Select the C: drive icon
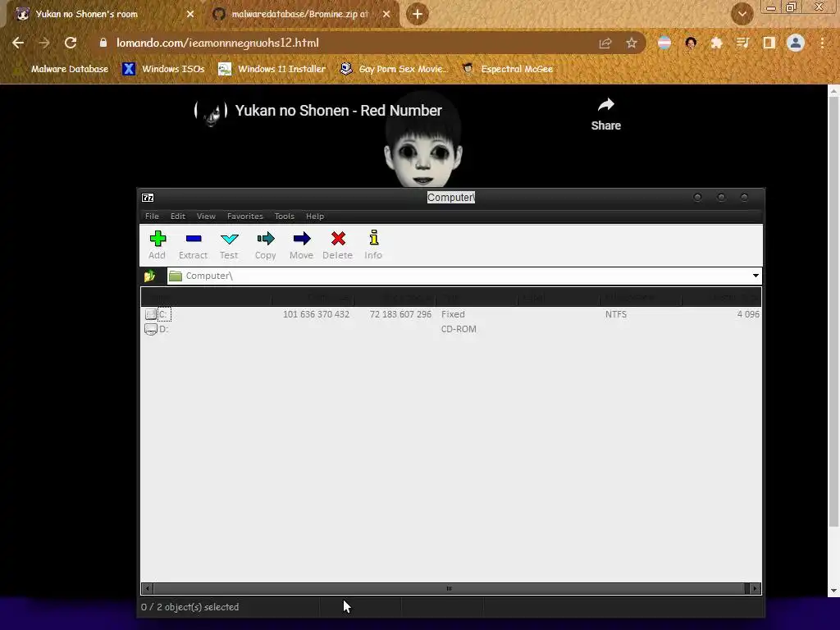 point(151,314)
